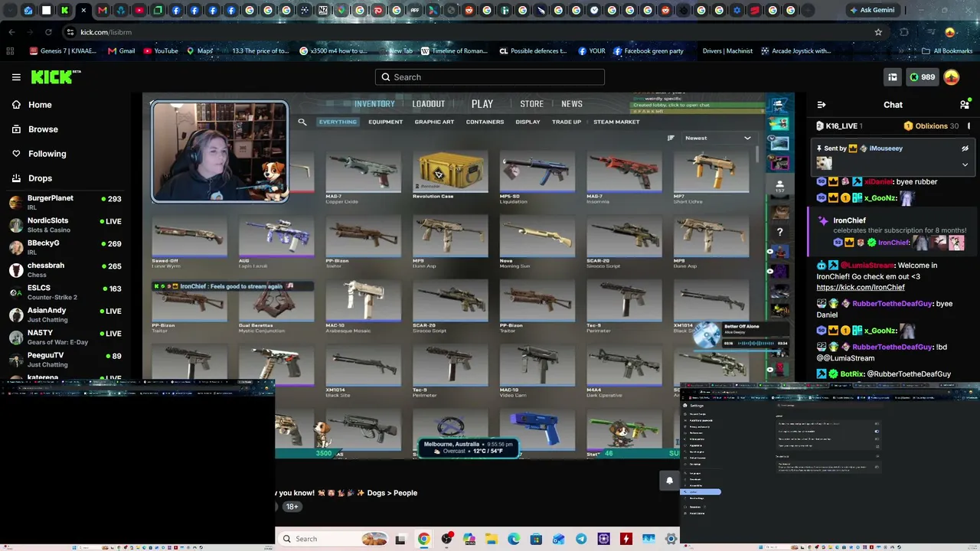Screen dimensions: 980x551
Task: Open the AsianAndy channel in sidebar
Action: pyautogui.click(x=66, y=315)
